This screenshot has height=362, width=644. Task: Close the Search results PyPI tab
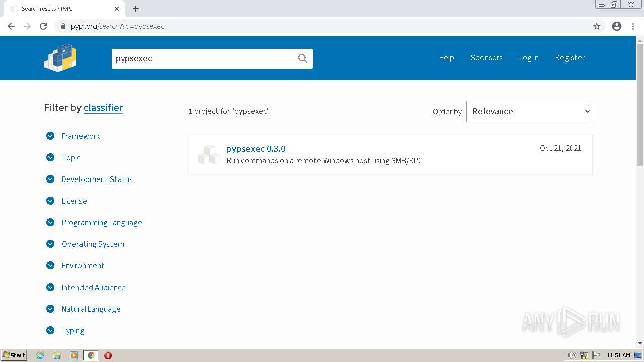[117, 9]
